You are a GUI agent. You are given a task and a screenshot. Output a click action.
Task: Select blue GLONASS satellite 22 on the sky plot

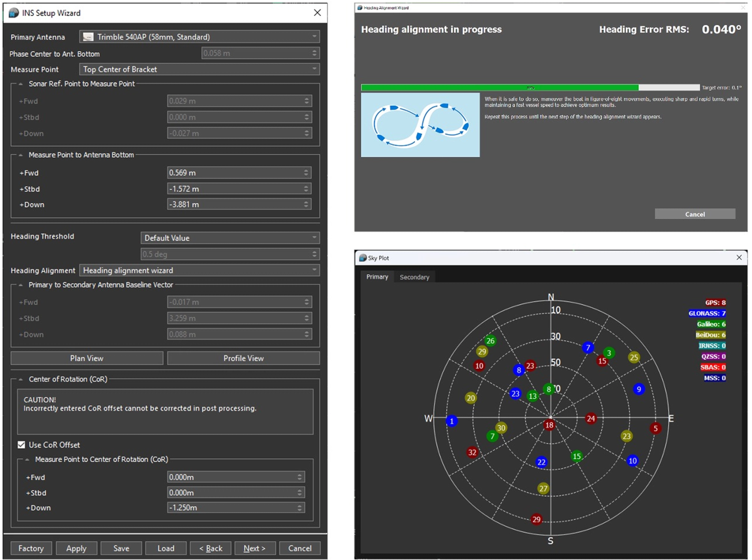541,462
